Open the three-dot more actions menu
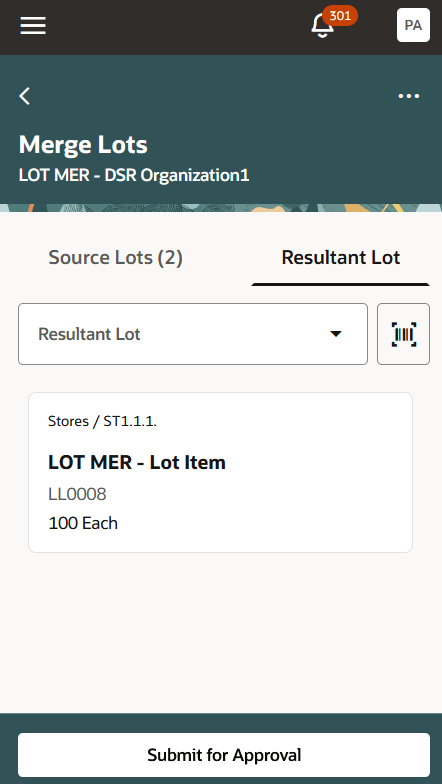The height and width of the screenshot is (784, 442). tap(408, 96)
